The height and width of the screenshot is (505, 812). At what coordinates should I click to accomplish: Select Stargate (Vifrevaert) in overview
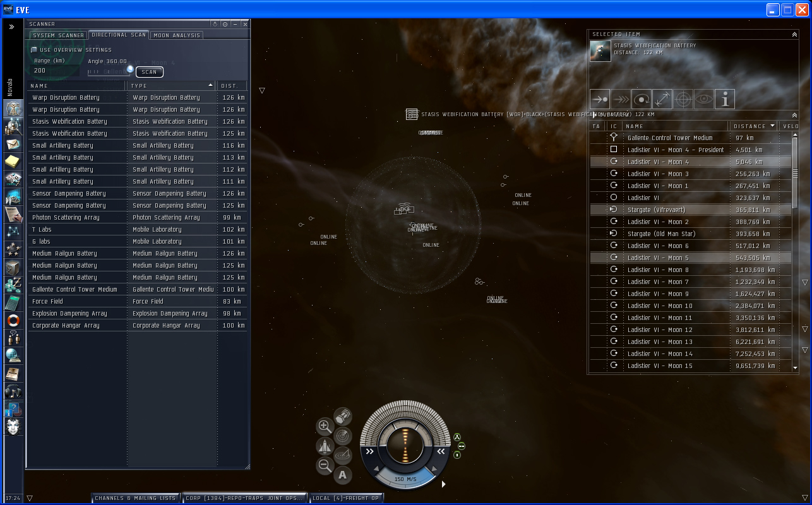tap(690, 210)
